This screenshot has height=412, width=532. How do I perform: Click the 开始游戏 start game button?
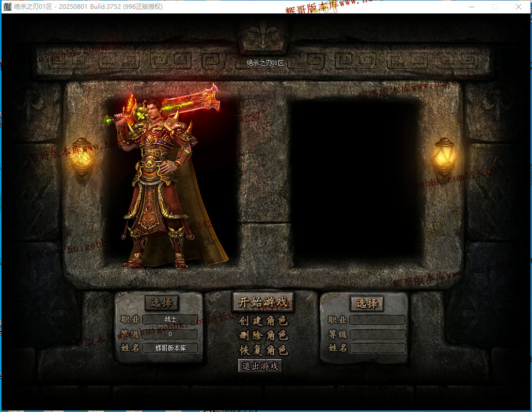coord(262,302)
